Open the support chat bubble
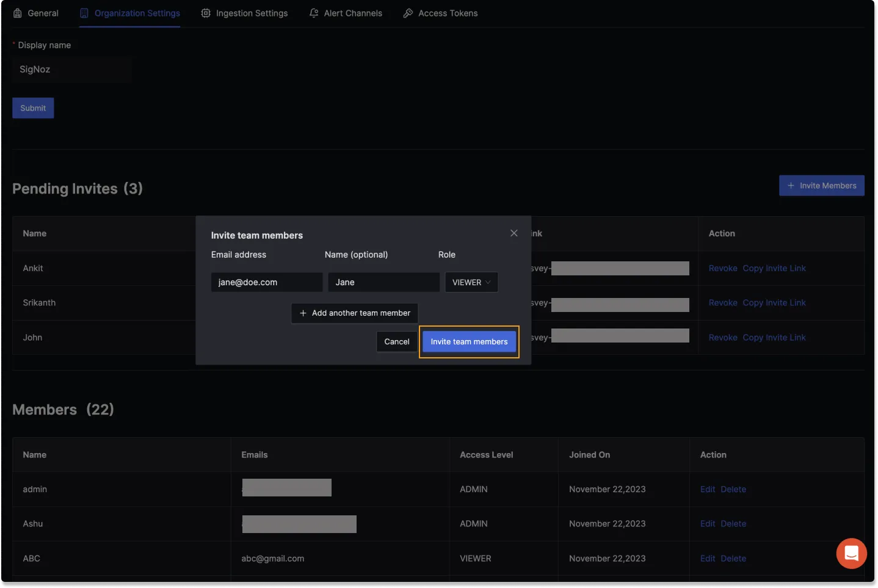 pos(851,553)
